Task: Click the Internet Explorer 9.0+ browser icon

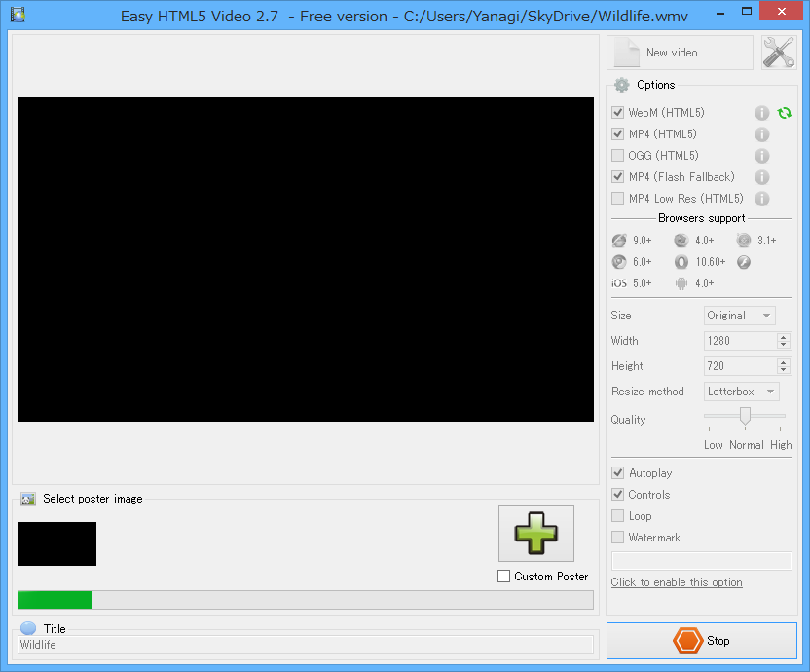Action: [619, 241]
